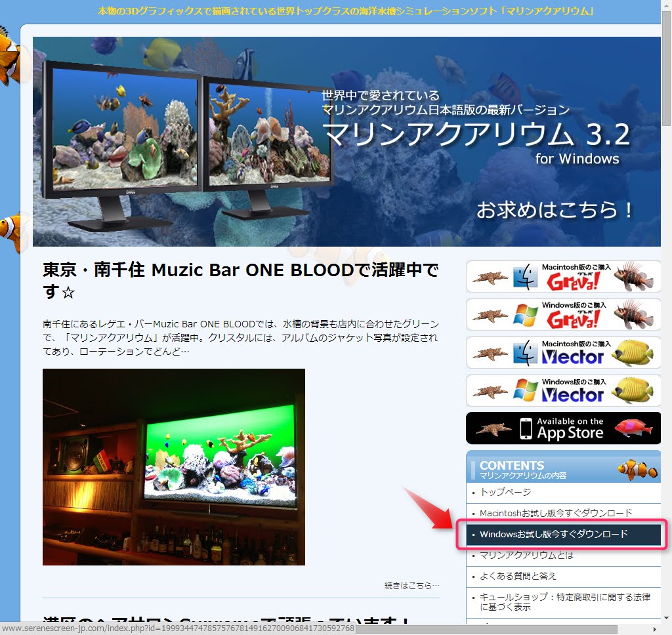This screenshot has width=672, height=635.
Task: Click the Macintosh Greva purchase banner
Action: pos(563,276)
